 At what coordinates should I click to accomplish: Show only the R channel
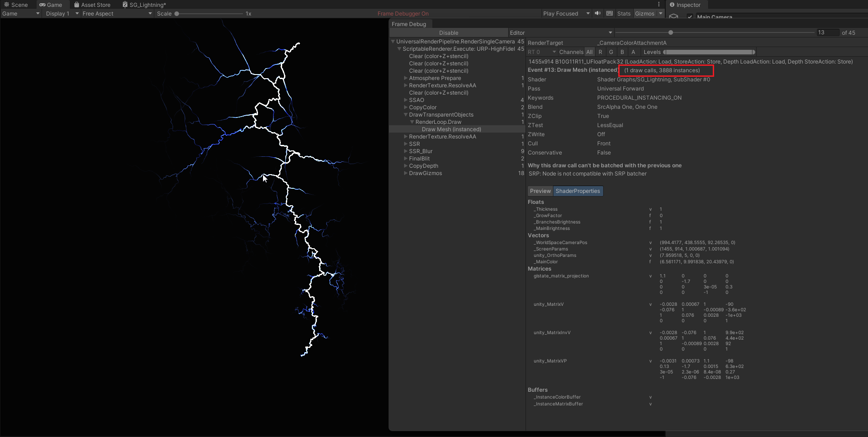point(600,52)
